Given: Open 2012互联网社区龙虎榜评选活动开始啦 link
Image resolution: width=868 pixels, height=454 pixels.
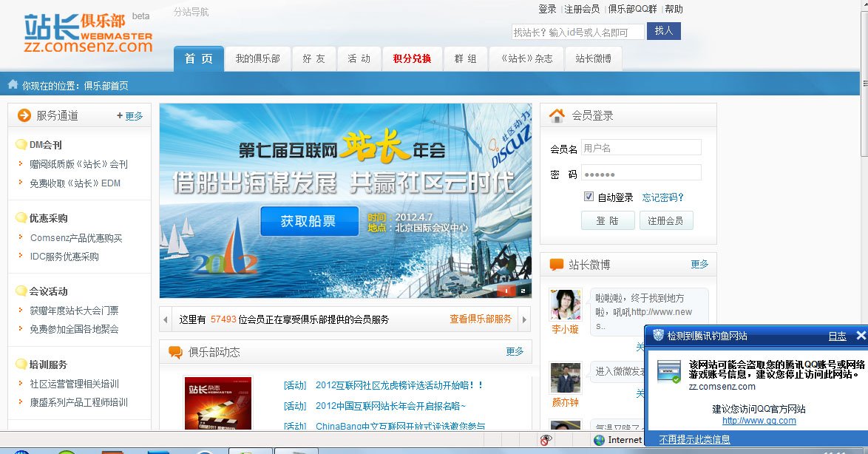Looking at the screenshot, I should point(399,384).
